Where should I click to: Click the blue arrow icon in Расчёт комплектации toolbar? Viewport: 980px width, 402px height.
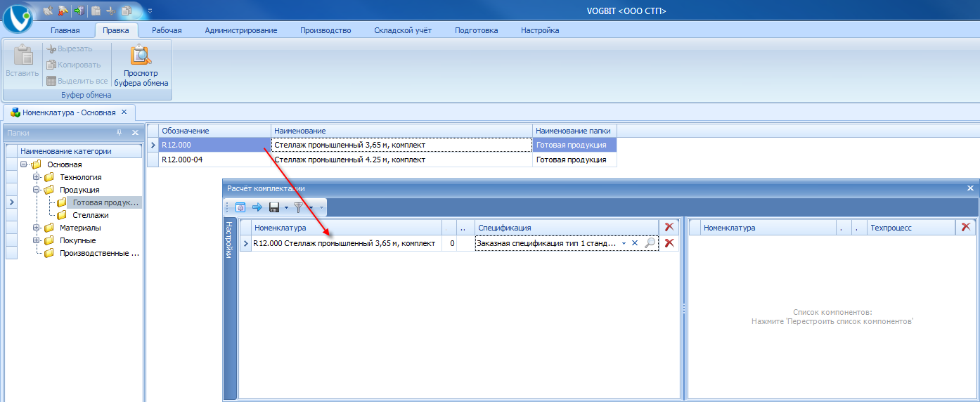pos(257,207)
